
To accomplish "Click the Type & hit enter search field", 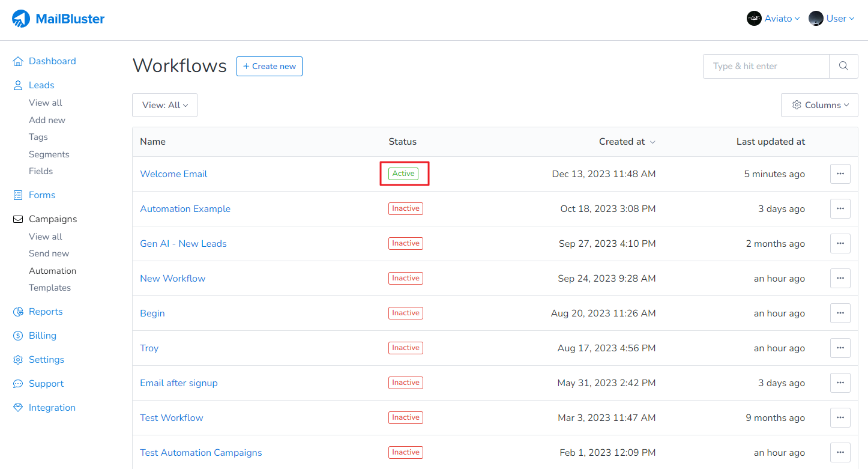I will [766, 66].
